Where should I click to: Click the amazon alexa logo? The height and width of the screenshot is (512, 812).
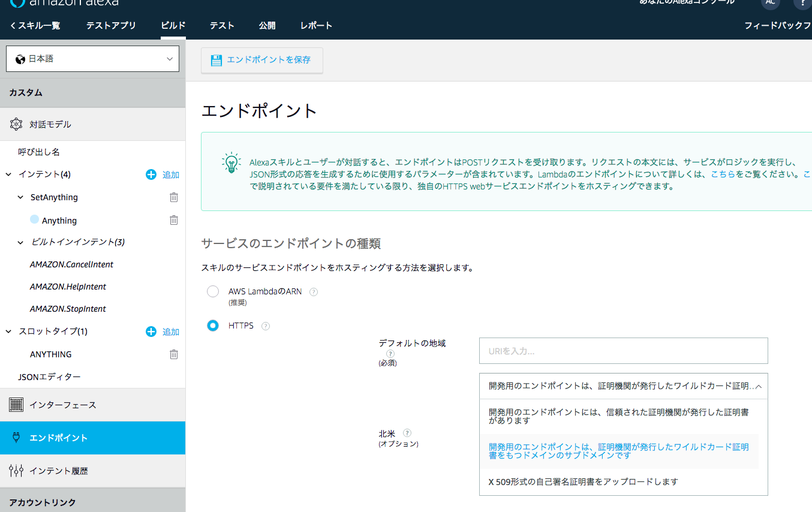coord(65,2)
